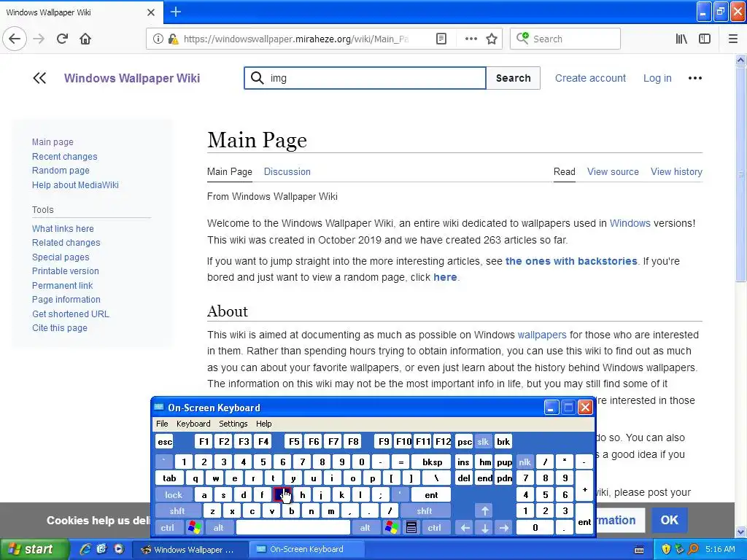Close the Windows Wallpaper Wiki tab

pyautogui.click(x=151, y=12)
